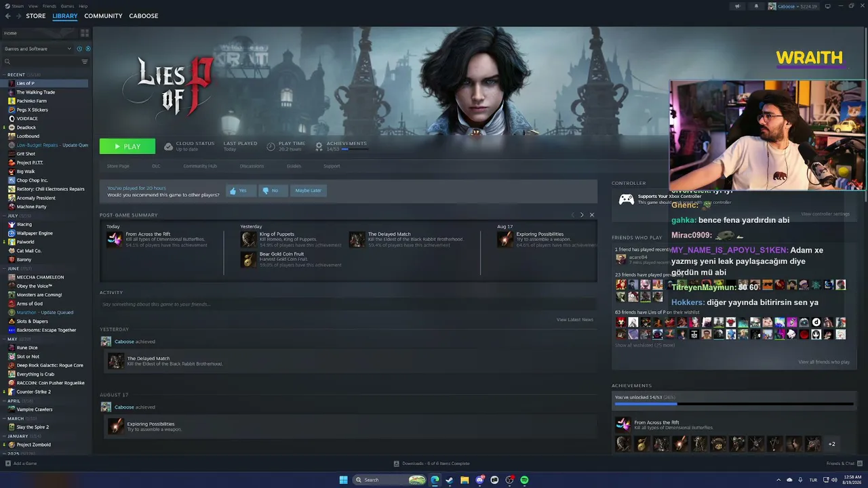
Task: Open the plus-two more achievements badge
Action: click(x=832, y=444)
